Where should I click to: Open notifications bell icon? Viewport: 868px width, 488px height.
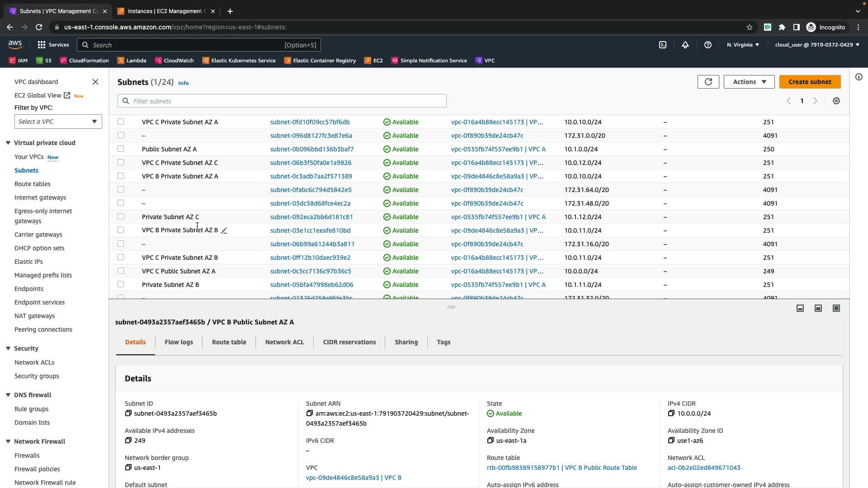[685, 45]
